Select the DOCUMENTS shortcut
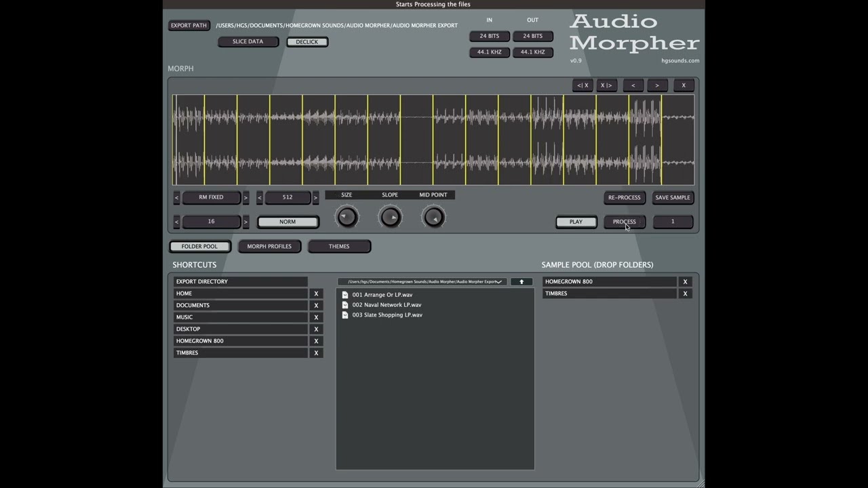Screen dimensions: 868x488 click(241, 306)
